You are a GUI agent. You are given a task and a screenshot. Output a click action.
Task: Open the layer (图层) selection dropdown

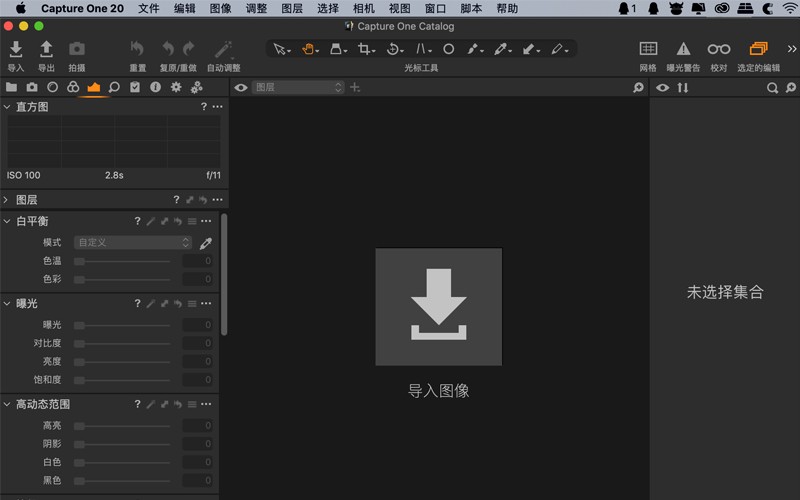pyautogui.click(x=298, y=88)
